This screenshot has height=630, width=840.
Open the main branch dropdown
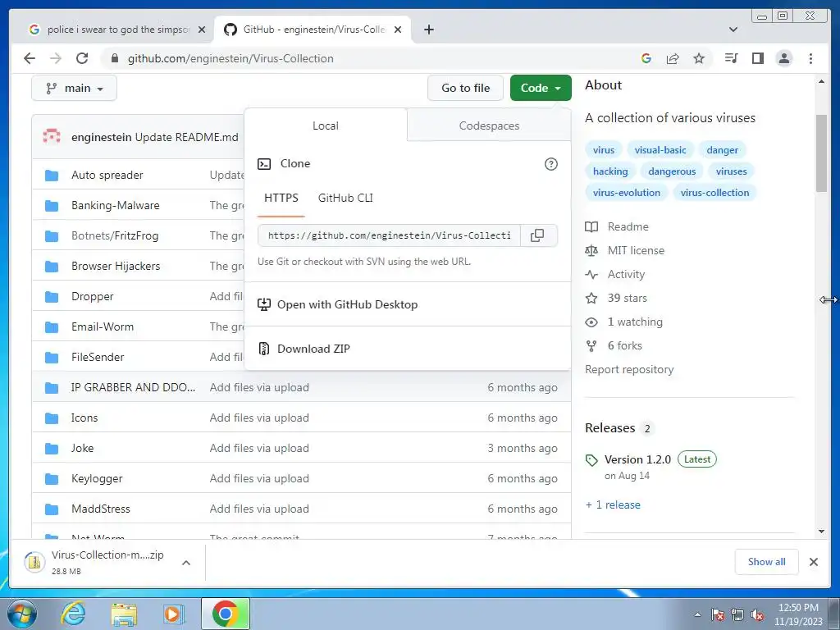tap(74, 89)
